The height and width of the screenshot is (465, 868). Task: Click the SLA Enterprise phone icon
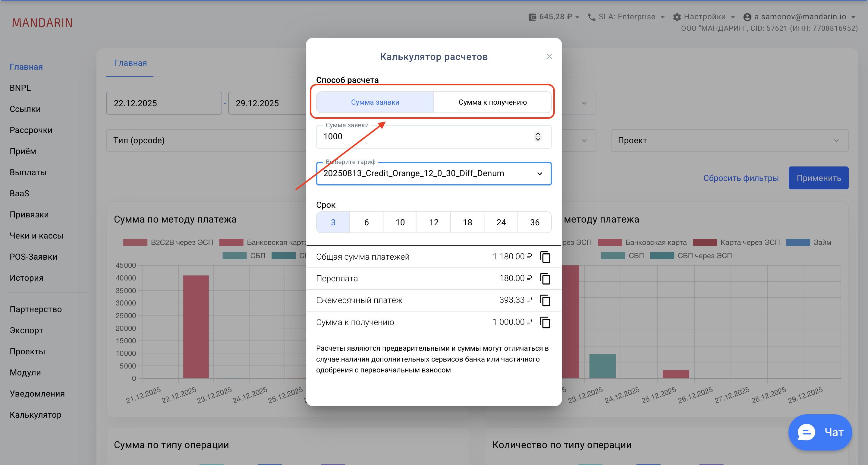pos(592,17)
